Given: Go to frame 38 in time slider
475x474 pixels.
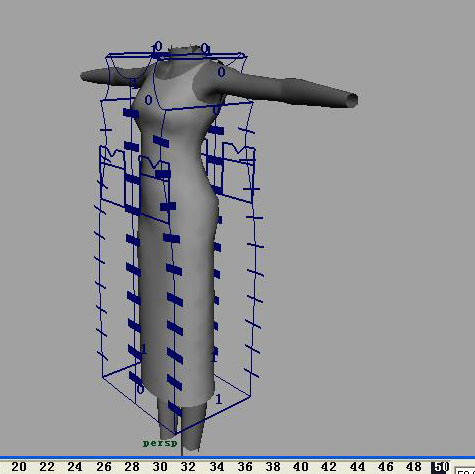Looking at the screenshot, I should 273,467.
